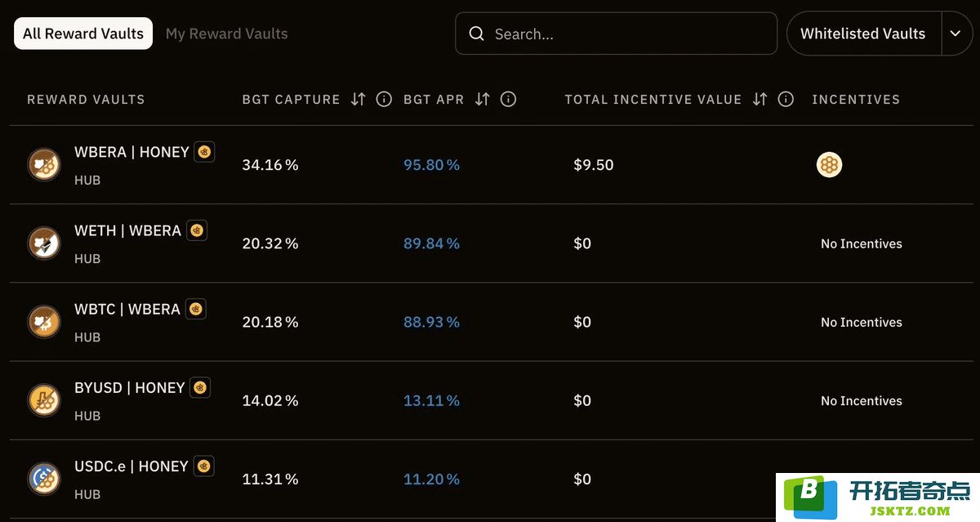This screenshot has height=522, width=980.
Task: Click badge icon beside USDC.e | HONEY
Action: pos(203,466)
